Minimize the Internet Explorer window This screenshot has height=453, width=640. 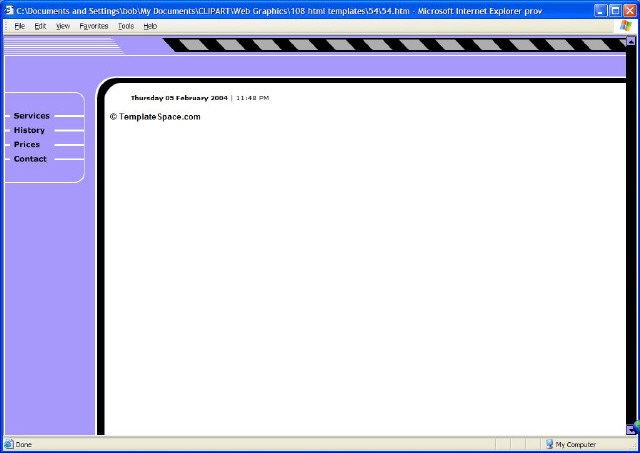(x=600, y=9)
